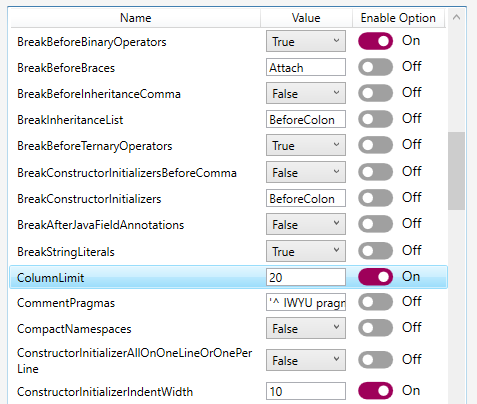
Task: Expand the BreakBeforeInheritanceComma value dropdown
Action: (x=306, y=93)
